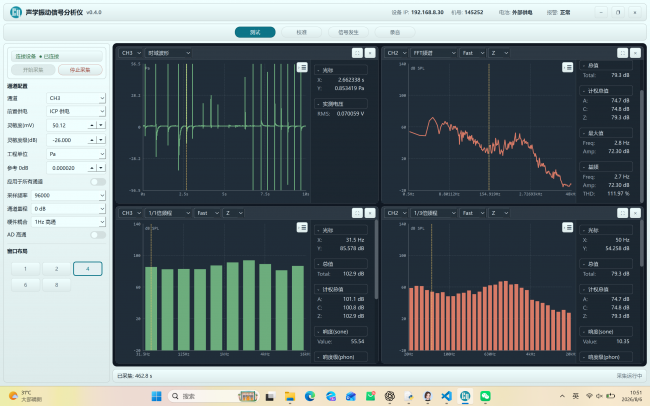The width and height of the screenshot is (650, 406).
Task: Open the Fast weighting dropdown in FFT panel
Action: click(x=473, y=53)
